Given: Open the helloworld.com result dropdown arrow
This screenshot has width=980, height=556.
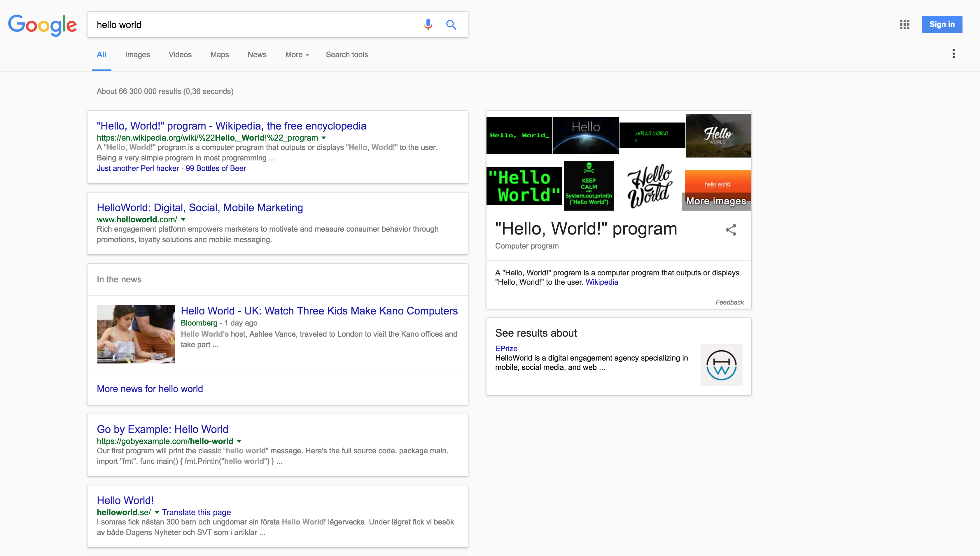Looking at the screenshot, I should click(183, 220).
